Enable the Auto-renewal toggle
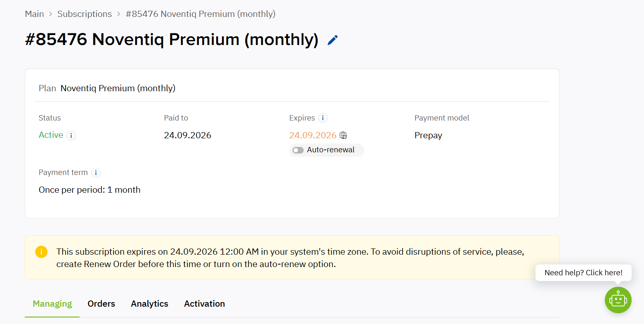The height and width of the screenshot is (324, 644). pyautogui.click(x=298, y=150)
